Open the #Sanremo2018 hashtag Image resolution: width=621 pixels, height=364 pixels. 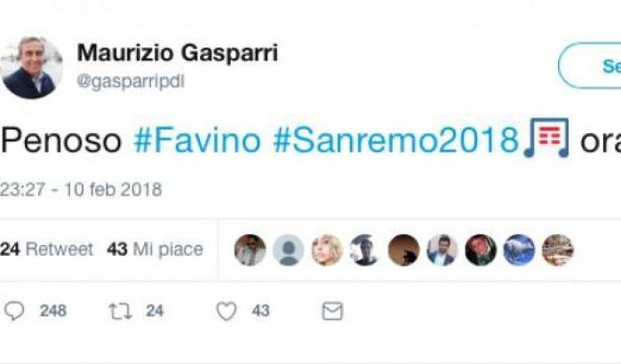pos(396,140)
